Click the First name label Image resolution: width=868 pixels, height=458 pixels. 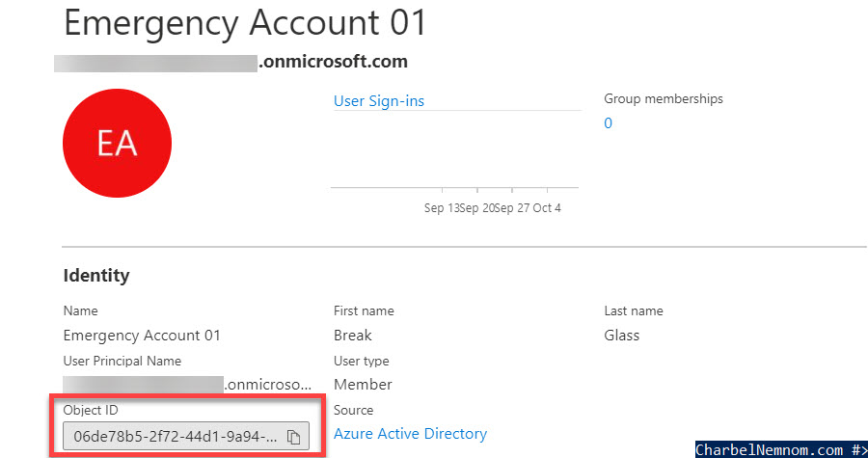click(x=364, y=310)
